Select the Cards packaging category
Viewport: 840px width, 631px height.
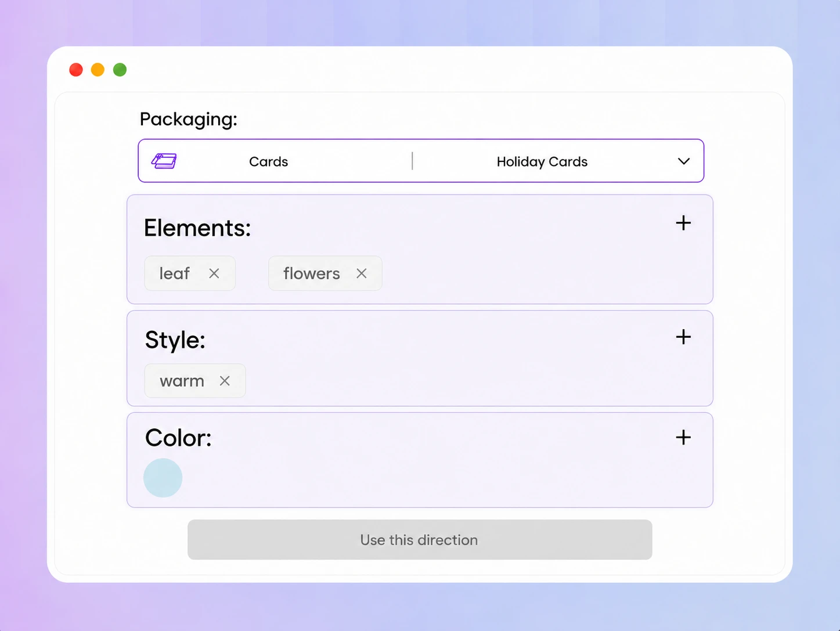[268, 161]
